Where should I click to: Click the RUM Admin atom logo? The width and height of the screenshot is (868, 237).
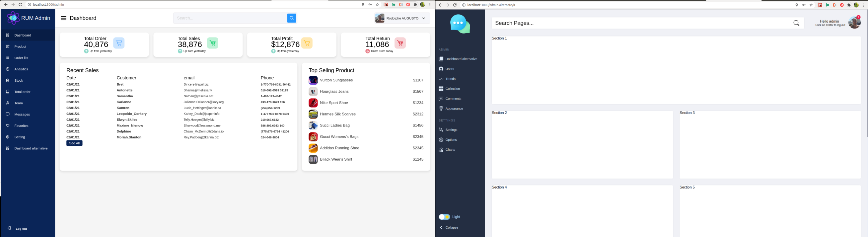[x=13, y=18]
